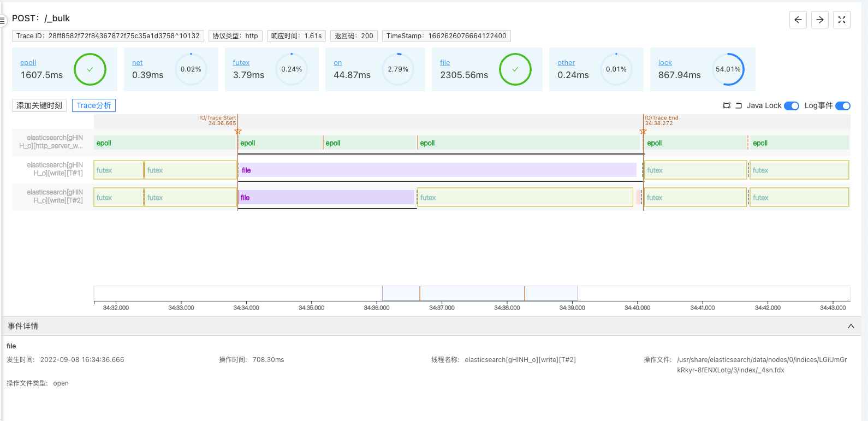Screen dimensions: 868x421
Task: Click the IO/Trace End star marker
Action: point(643,132)
